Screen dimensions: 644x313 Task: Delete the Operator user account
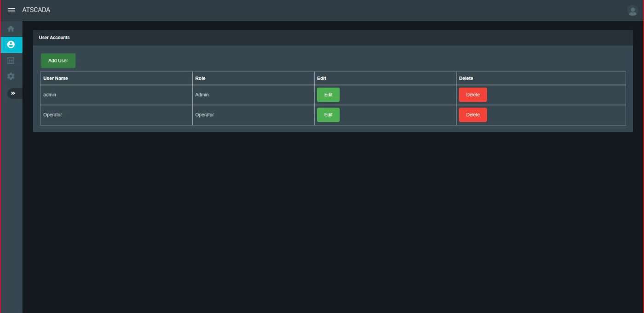tap(472, 115)
